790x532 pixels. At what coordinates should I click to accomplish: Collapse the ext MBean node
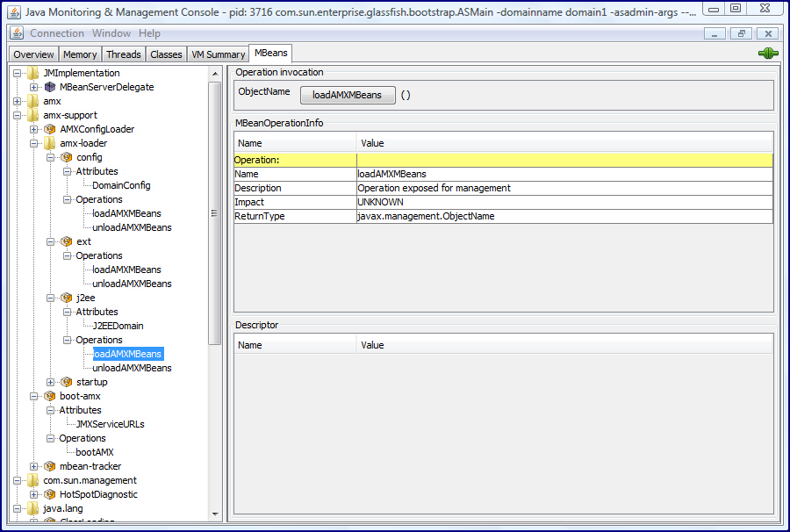(x=50, y=241)
